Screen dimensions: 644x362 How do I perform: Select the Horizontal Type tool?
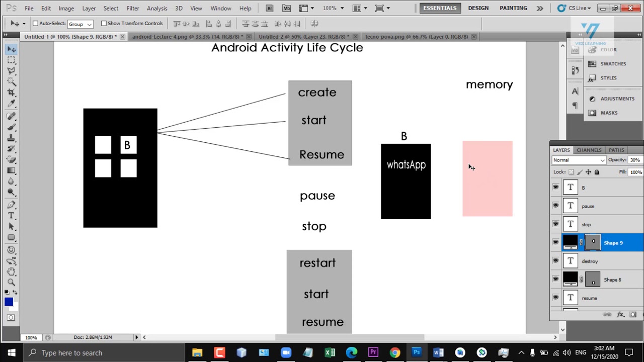11,216
